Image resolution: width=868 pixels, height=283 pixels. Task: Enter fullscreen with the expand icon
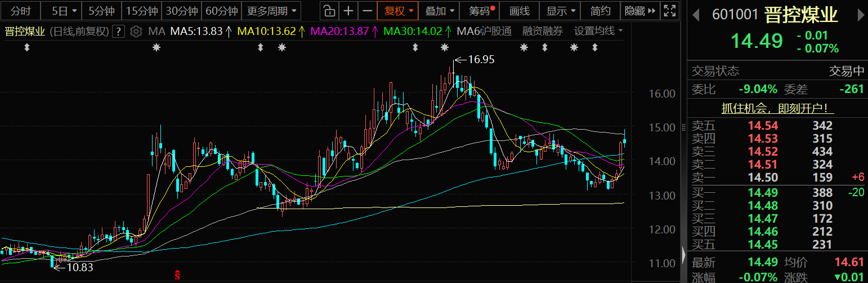(669, 11)
